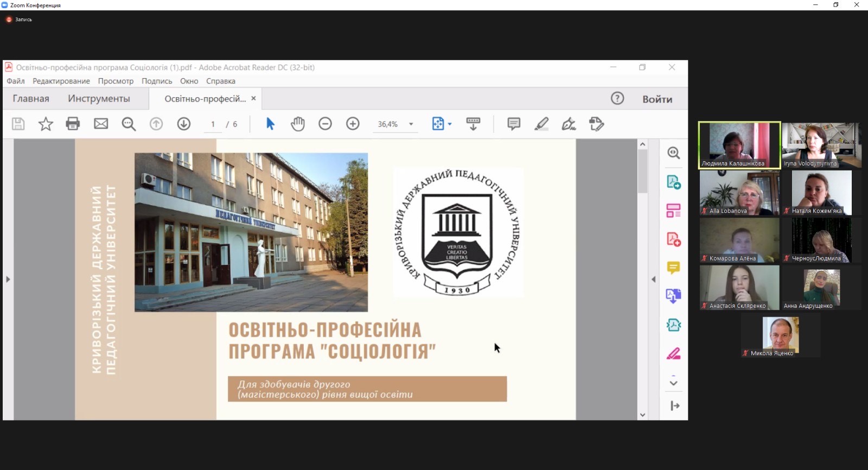Open the Файл menu
Viewport: 868px width, 470px height.
click(x=16, y=81)
